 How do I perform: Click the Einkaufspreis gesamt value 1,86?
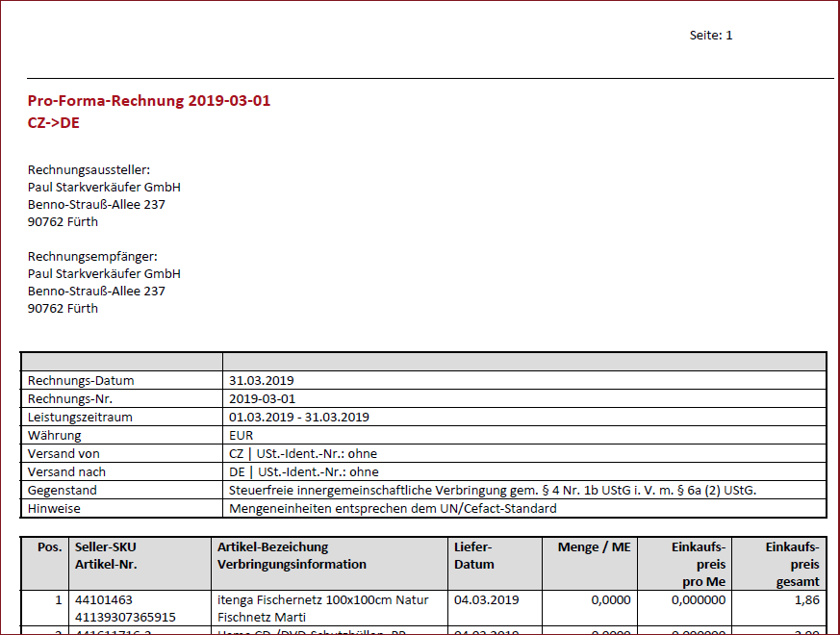coord(808,600)
